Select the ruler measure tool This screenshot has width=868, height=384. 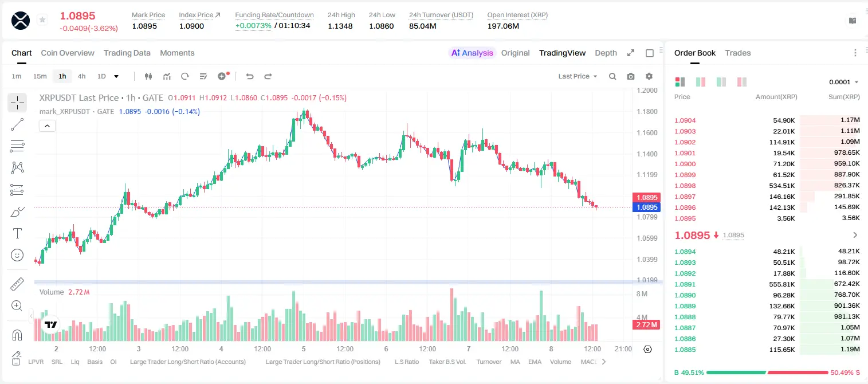[17, 284]
